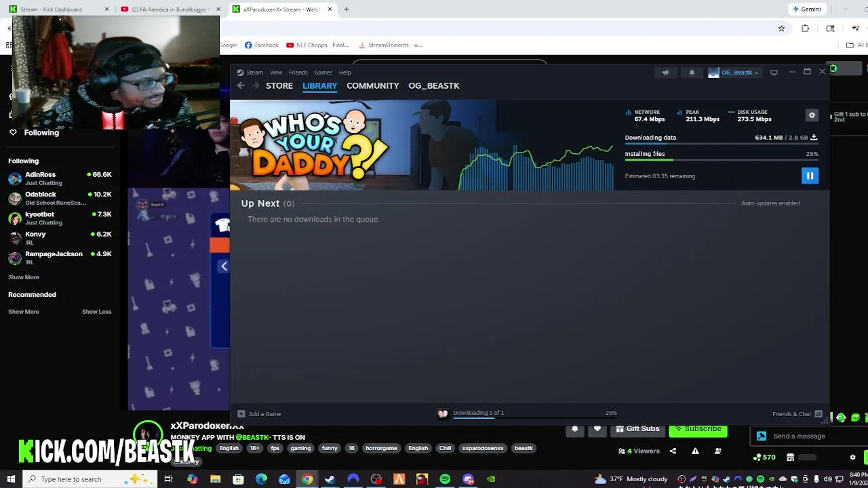Share the stream via share icon
The image size is (868, 488).
[x=673, y=451]
